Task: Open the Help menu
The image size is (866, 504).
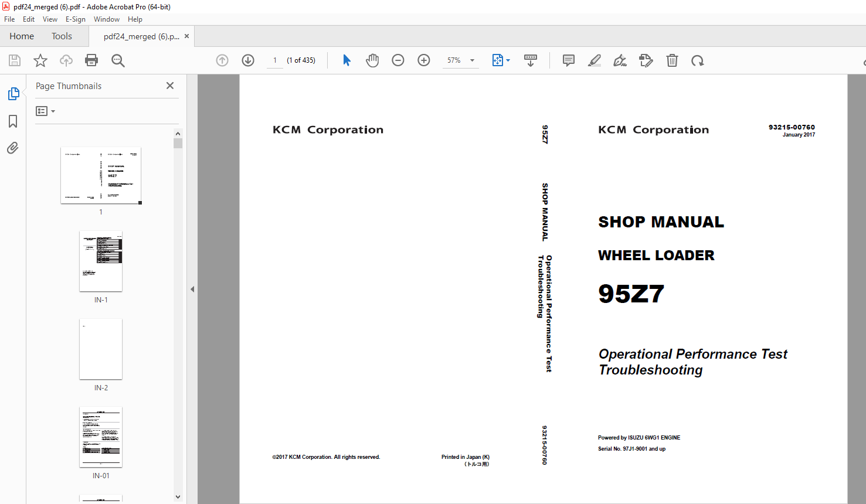Action: coord(135,19)
